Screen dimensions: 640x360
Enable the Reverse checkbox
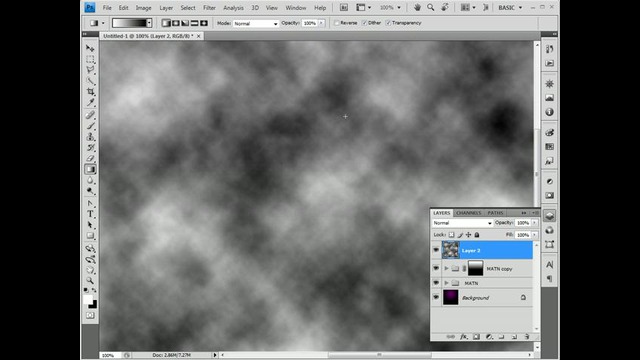[x=337, y=23]
